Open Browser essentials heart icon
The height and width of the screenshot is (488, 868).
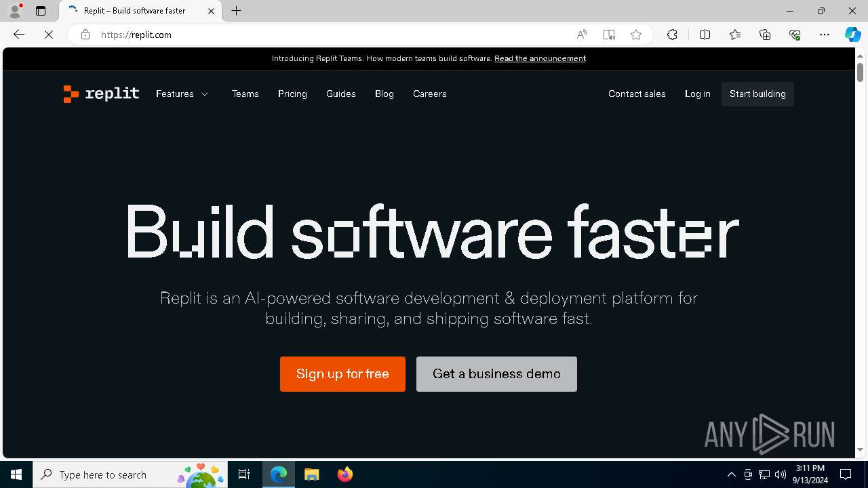point(795,35)
